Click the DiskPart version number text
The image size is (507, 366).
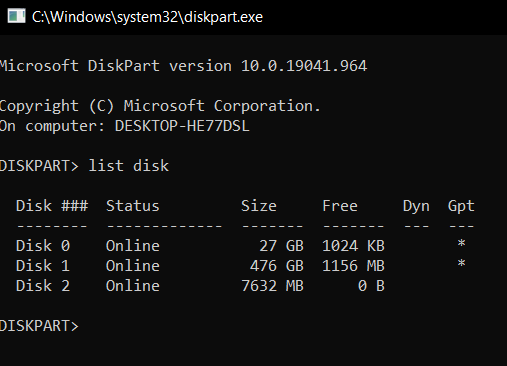point(304,66)
